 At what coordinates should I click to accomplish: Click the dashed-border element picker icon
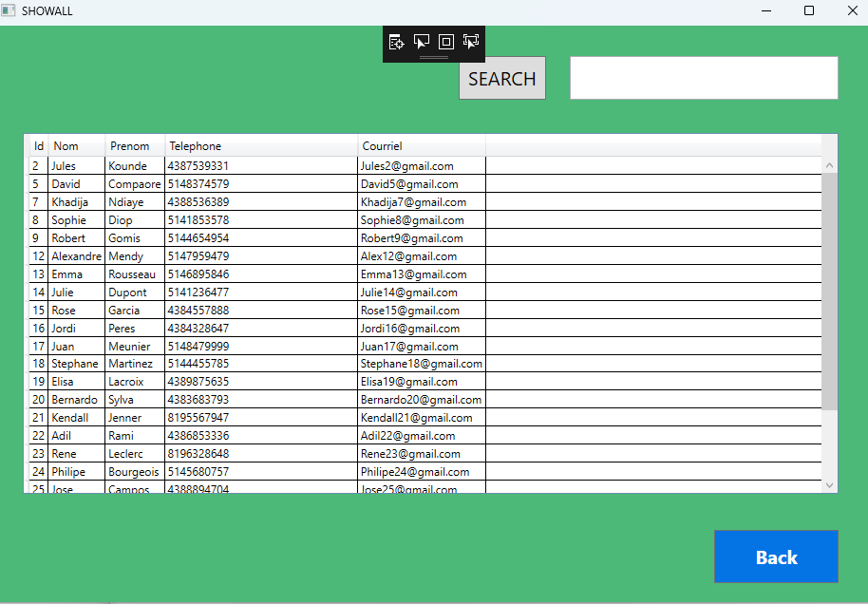click(470, 43)
